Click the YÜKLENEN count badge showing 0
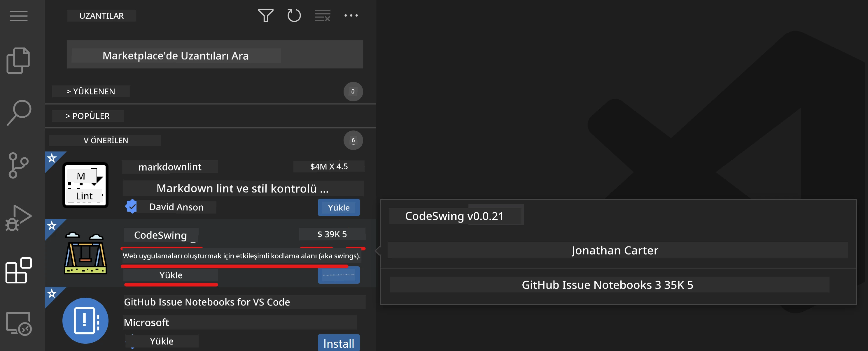 353,91
